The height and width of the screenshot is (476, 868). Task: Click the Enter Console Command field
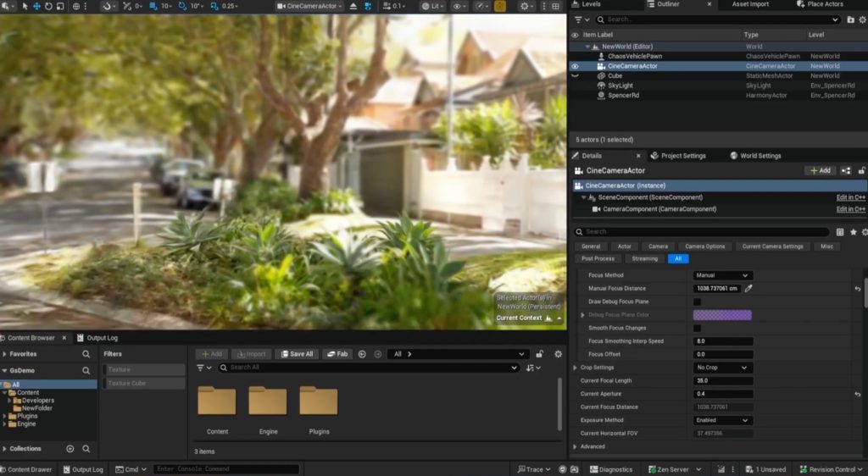click(225, 469)
